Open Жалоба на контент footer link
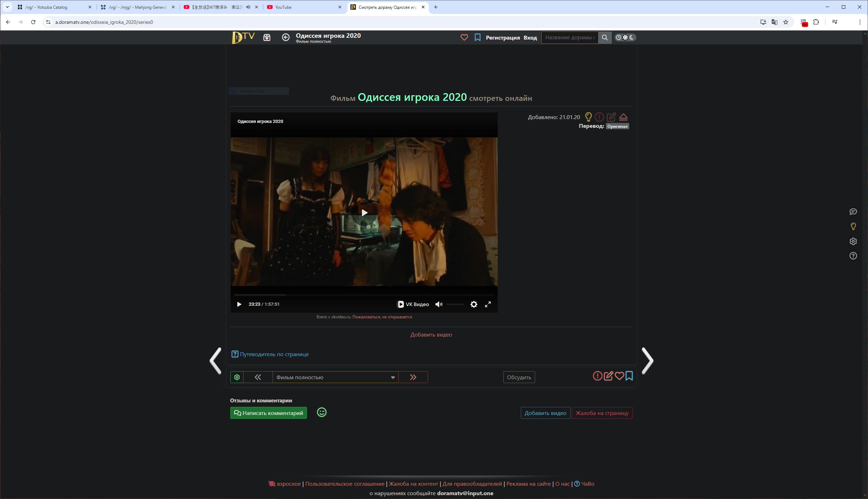Viewport: 868px width, 499px height. (413, 484)
